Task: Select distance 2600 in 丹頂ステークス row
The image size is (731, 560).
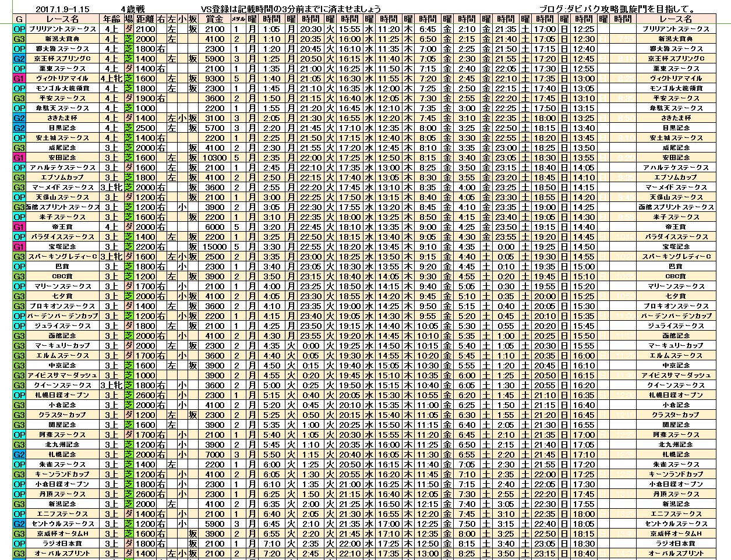Action: point(145,494)
